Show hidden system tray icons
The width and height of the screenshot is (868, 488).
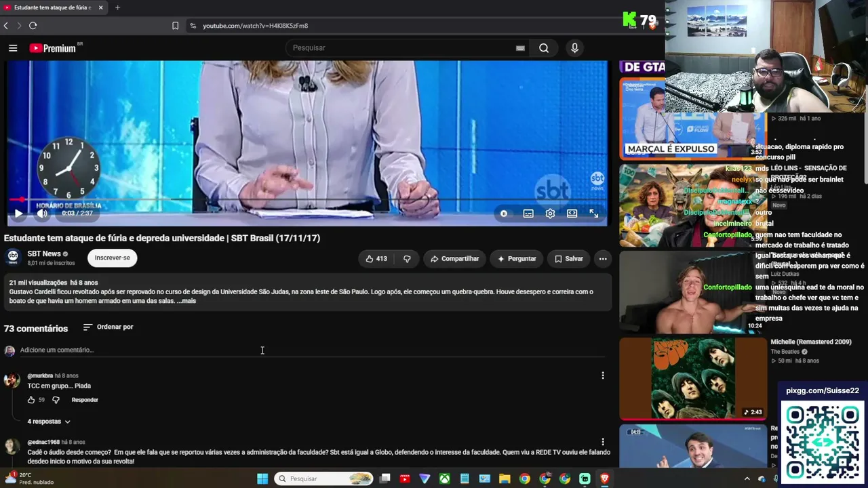point(747,479)
